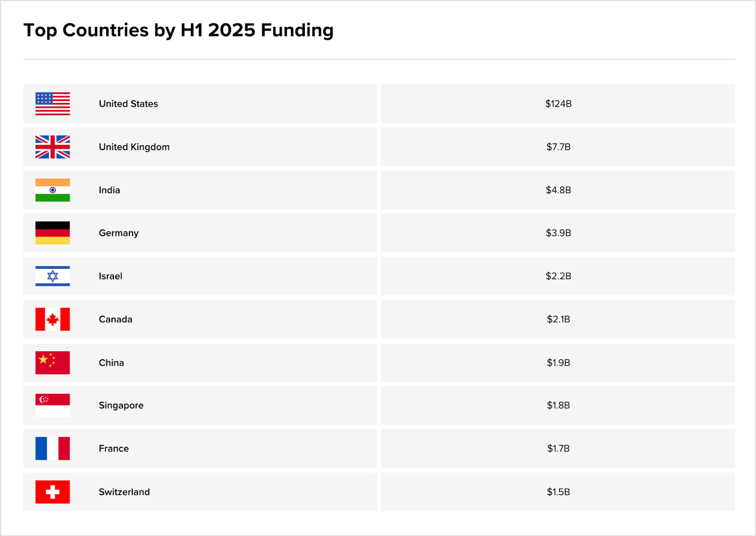Click the Germany flag icon
Screen dimensions: 756x536
[x=52, y=233]
